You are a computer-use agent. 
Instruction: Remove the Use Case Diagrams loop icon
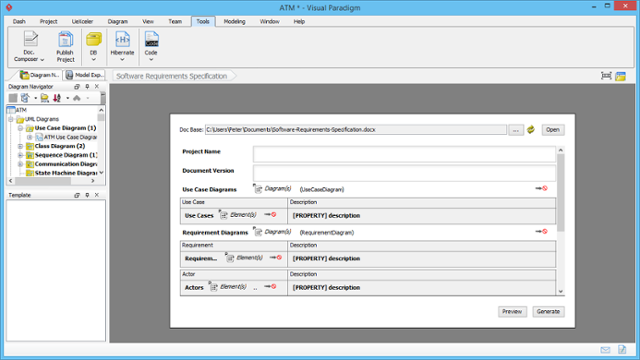542,189
